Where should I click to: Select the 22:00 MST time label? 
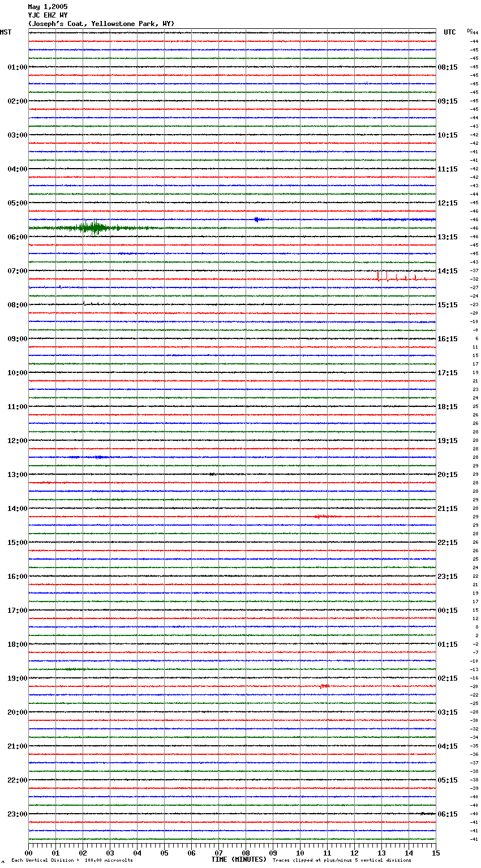click(x=17, y=780)
